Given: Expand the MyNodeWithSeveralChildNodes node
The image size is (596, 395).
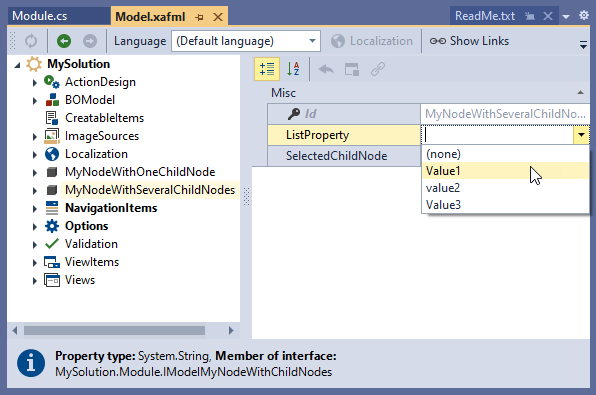Looking at the screenshot, I should pos(35,190).
